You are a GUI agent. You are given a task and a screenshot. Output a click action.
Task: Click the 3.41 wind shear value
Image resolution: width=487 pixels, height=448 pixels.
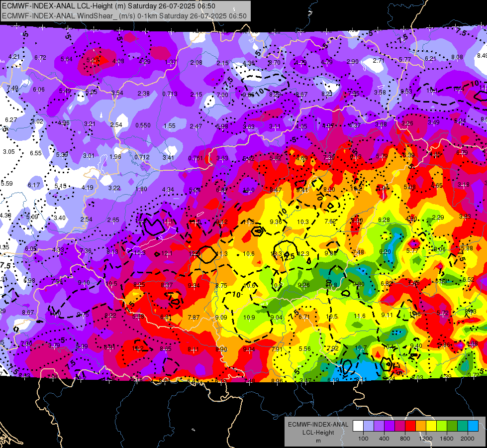coord(168,158)
